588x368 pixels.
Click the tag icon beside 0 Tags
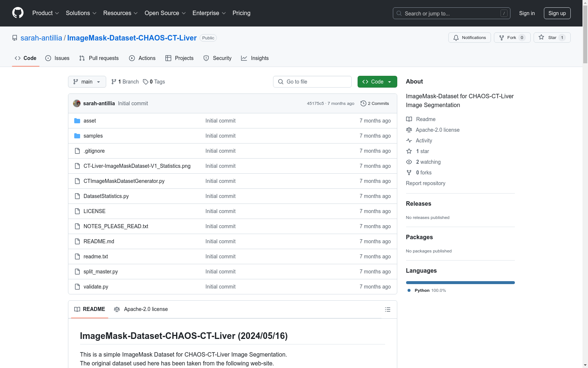point(146,82)
